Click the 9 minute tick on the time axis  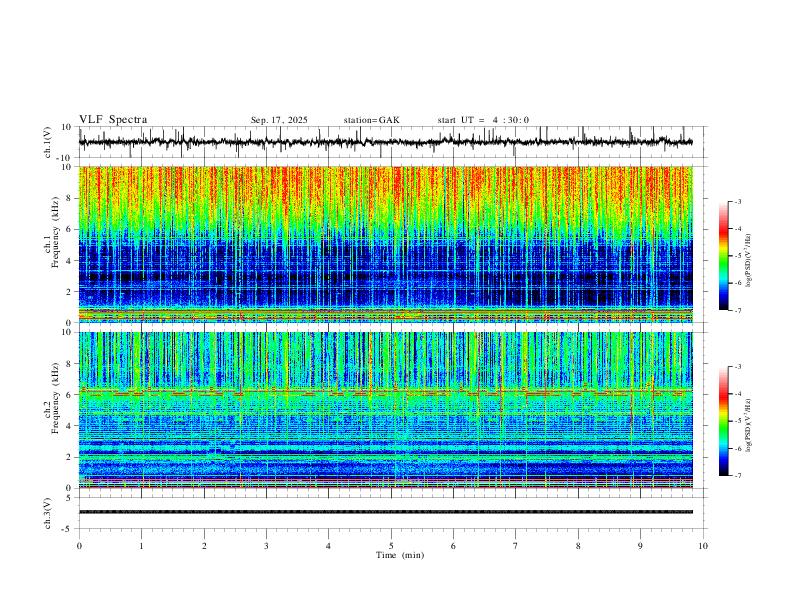point(640,546)
